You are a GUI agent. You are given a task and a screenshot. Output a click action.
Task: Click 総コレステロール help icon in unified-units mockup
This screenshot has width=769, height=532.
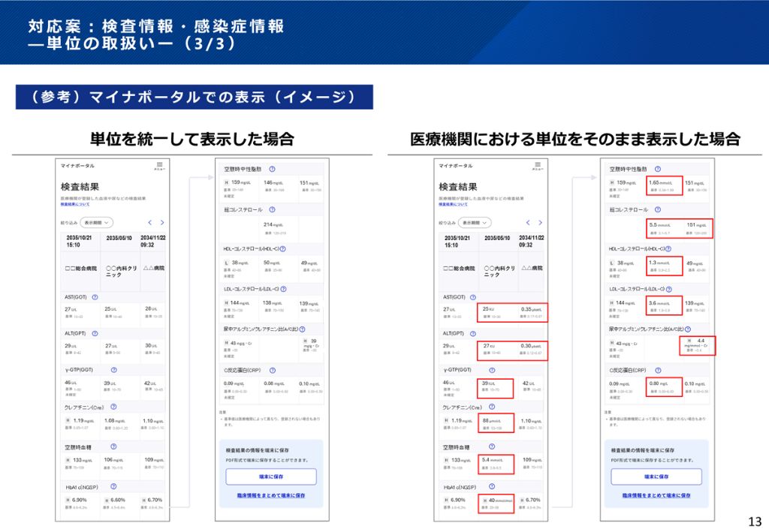pos(272,209)
